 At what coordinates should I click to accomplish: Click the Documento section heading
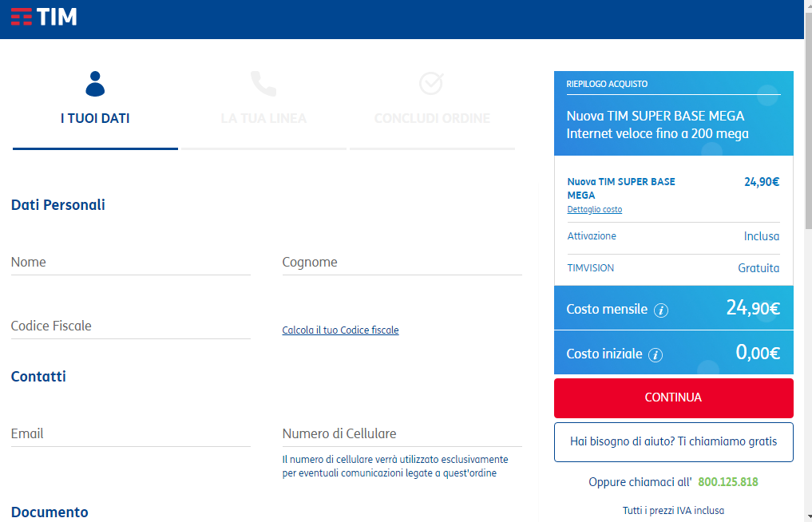click(x=50, y=512)
